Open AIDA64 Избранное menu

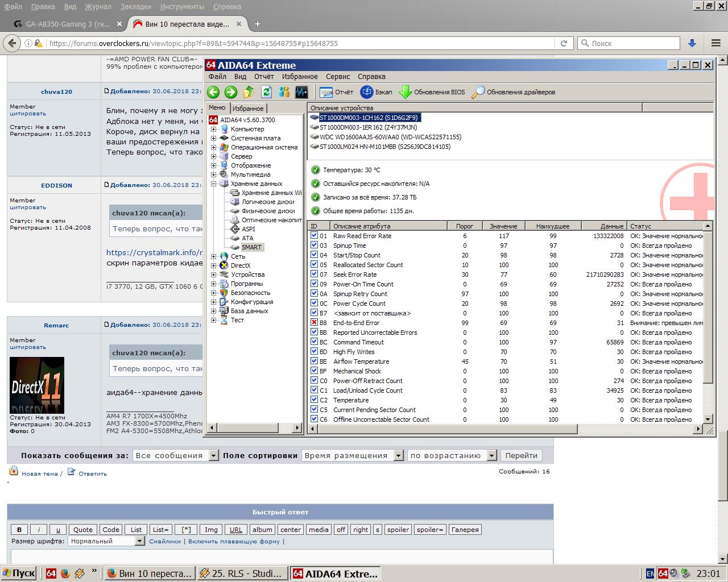[x=300, y=77]
